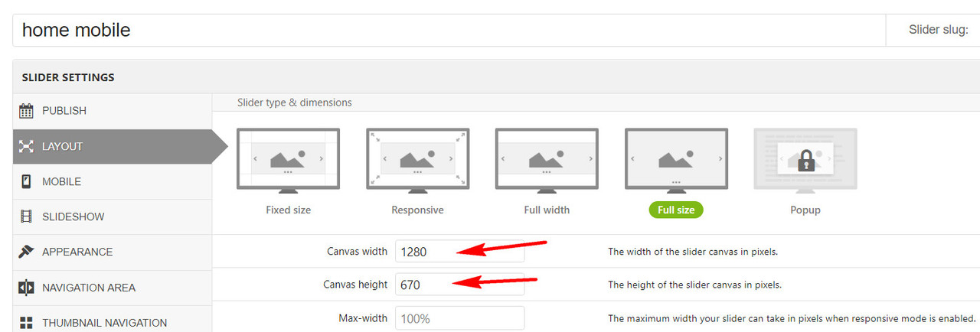The width and height of the screenshot is (980, 332).
Task: Click the 'Canvas width' label
Action: click(358, 252)
